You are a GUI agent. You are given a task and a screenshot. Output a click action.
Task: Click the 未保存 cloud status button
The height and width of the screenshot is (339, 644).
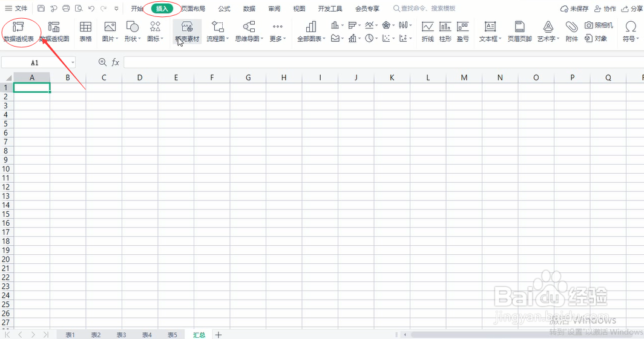click(574, 8)
